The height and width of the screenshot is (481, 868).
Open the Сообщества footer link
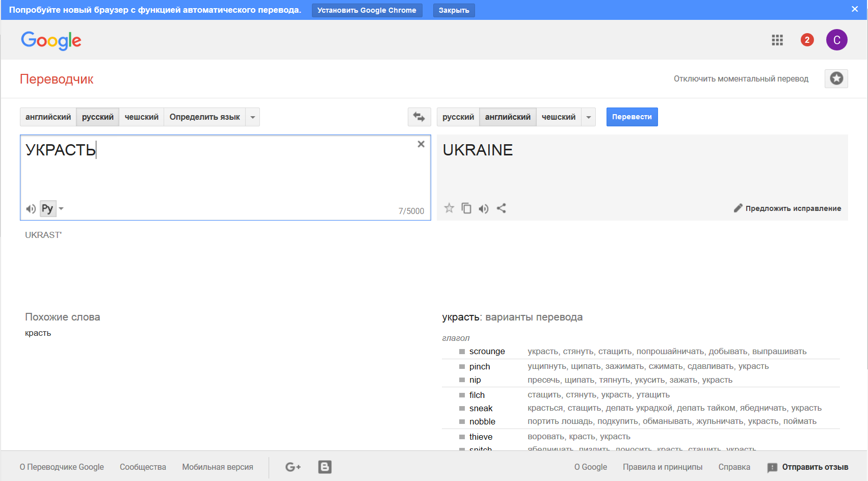143,467
